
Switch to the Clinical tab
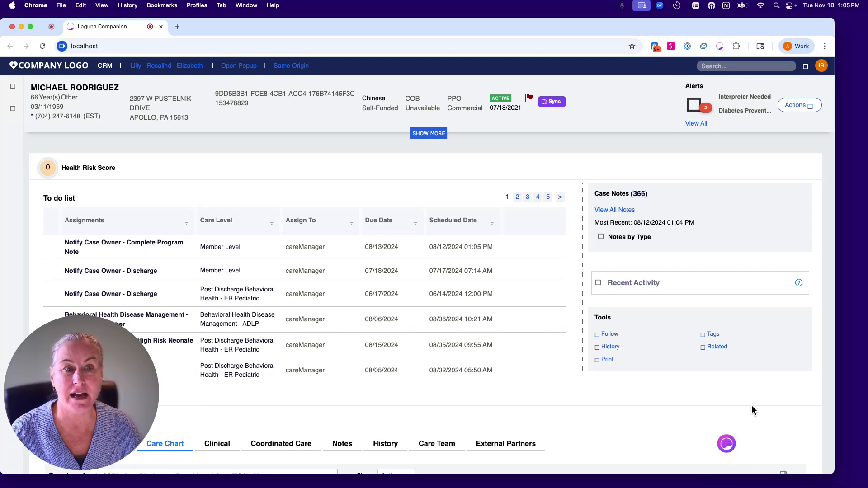[217, 444]
